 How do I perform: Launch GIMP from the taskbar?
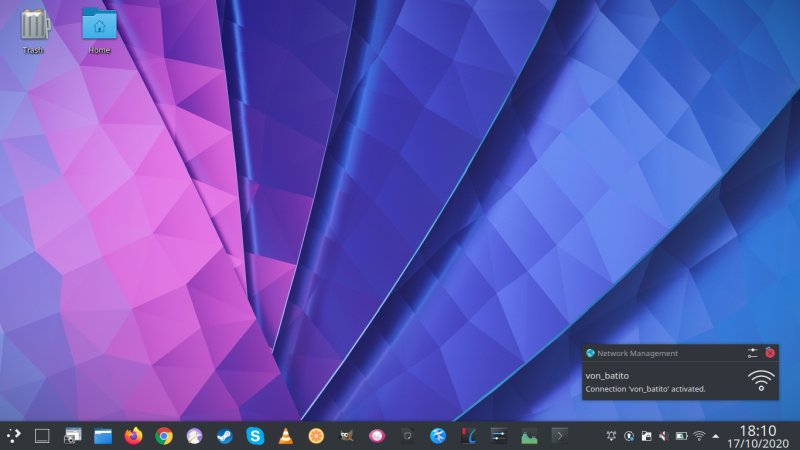347,436
